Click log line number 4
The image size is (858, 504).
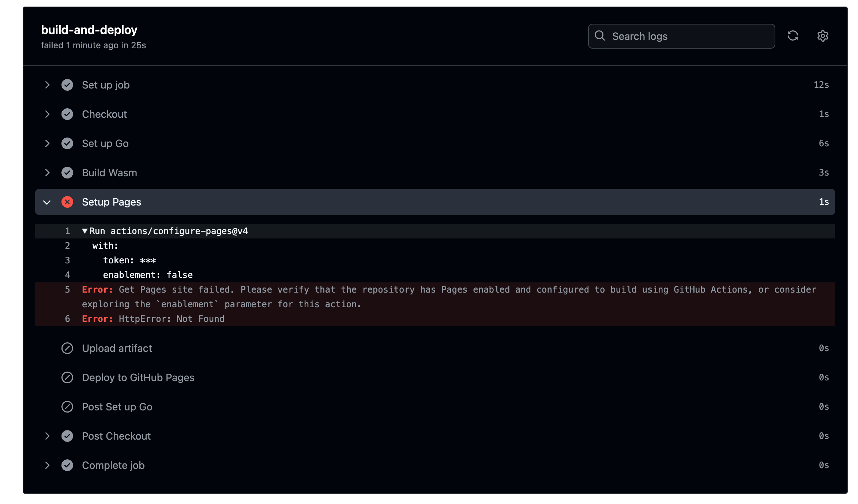pos(68,275)
